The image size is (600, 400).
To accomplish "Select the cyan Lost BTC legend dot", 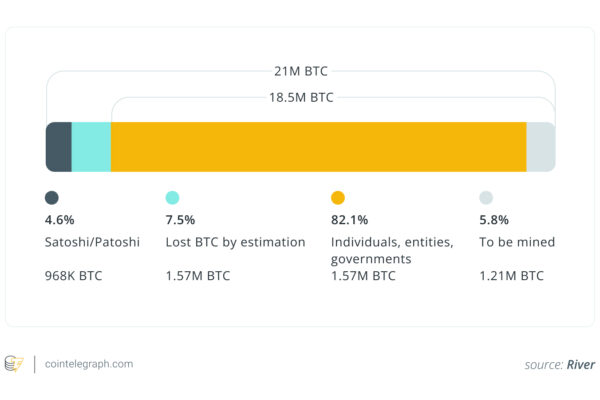I will (x=172, y=198).
